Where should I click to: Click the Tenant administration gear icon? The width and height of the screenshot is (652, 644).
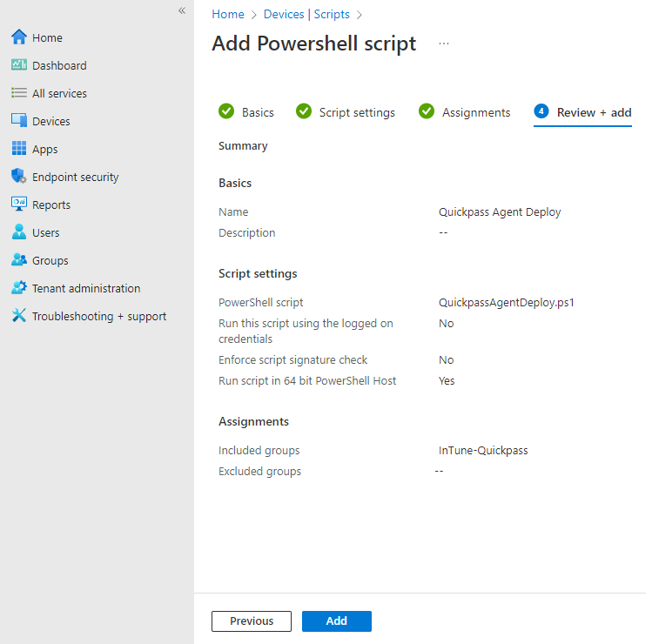click(x=19, y=288)
